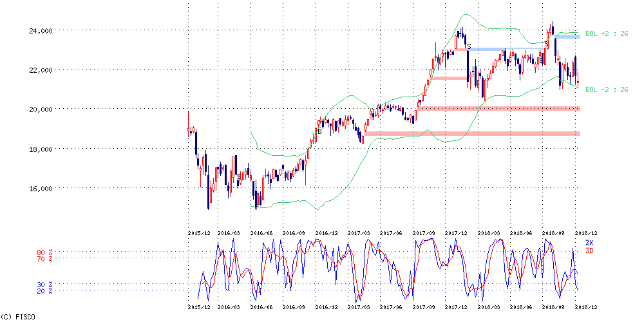
Task: Click the (C) FISCO copyright text
Action: (x=17, y=317)
